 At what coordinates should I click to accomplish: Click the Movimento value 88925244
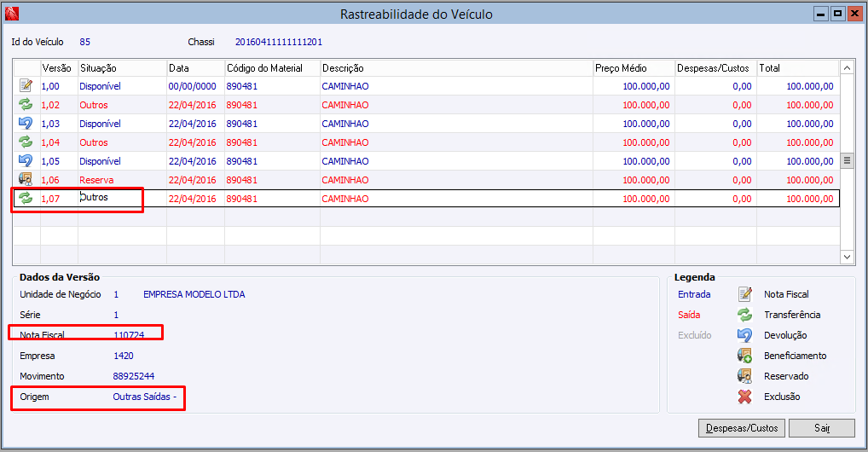[133, 376]
